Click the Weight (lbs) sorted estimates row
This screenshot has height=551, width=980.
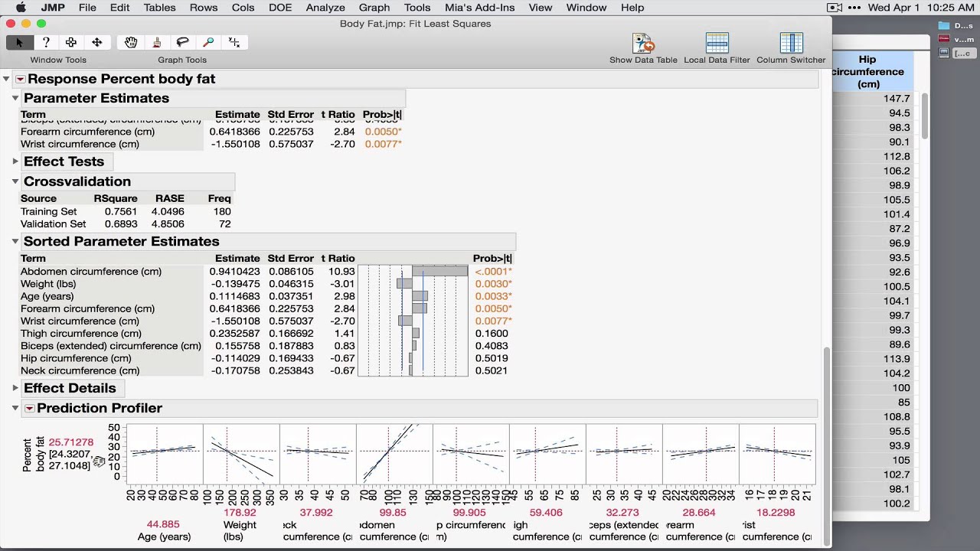266,284
